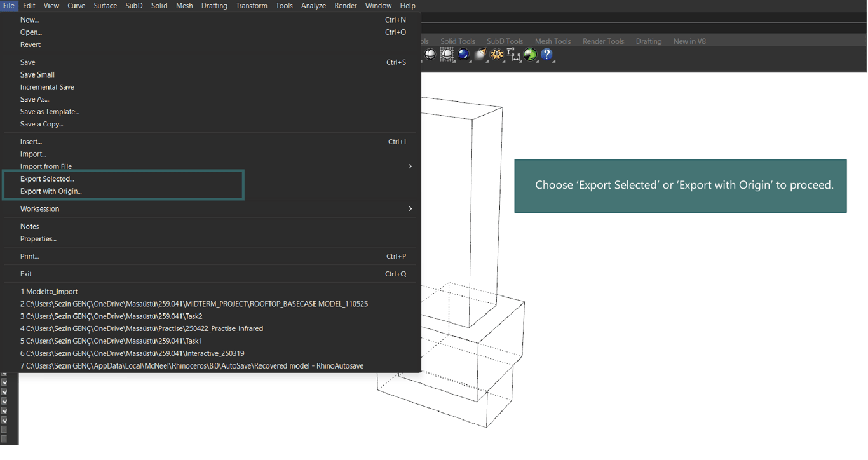The width and height of the screenshot is (868, 460).
Task: Open help with the question mark icon
Action: pyautogui.click(x=546, y=55)
